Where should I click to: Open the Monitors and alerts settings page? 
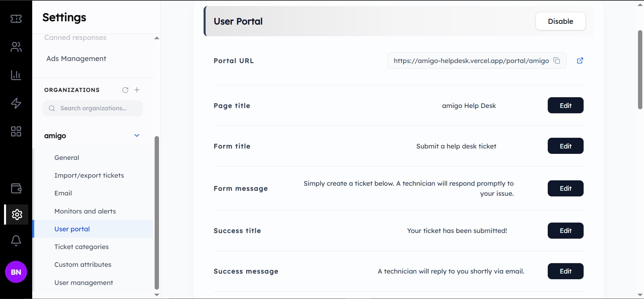[x=85, y=211]
